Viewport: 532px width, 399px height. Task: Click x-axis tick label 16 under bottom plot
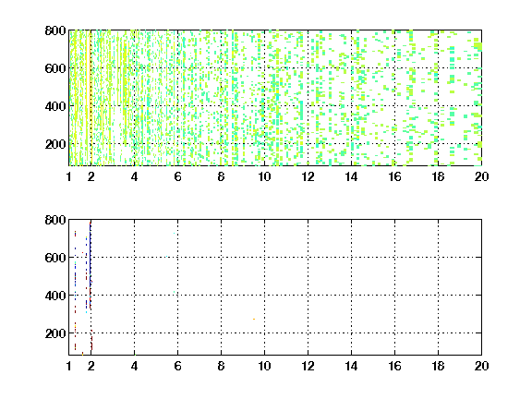pyautogui.click(x=394, y=366)
